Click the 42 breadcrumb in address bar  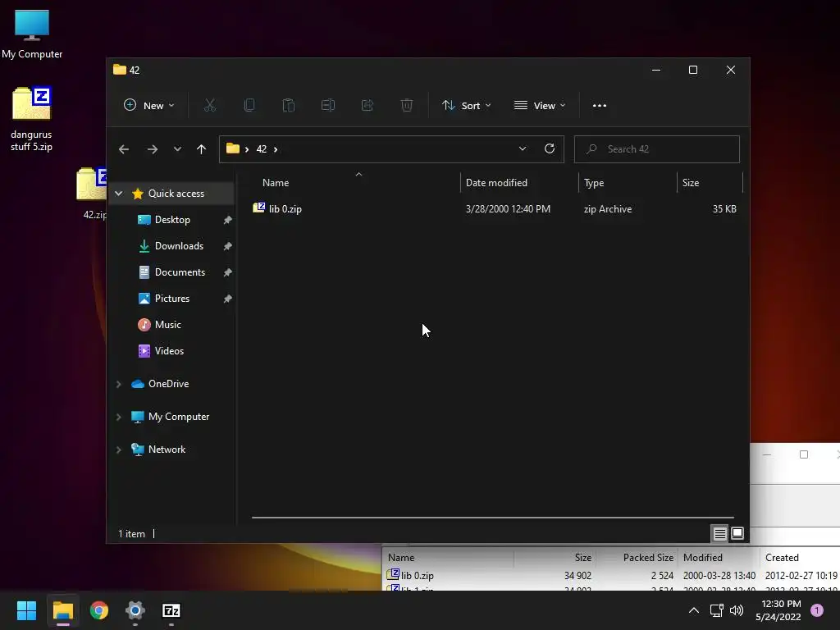point(262,149)
